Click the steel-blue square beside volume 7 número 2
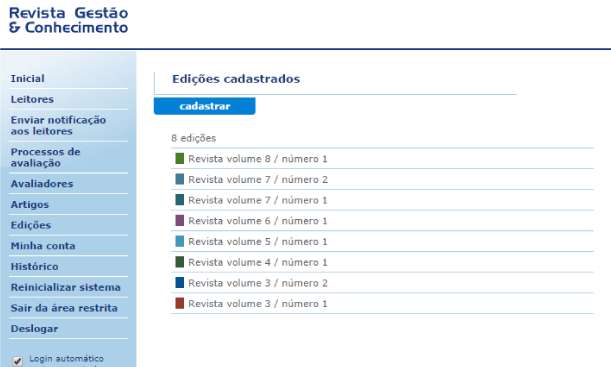This screenshot has width=611, height=367. 180,179
